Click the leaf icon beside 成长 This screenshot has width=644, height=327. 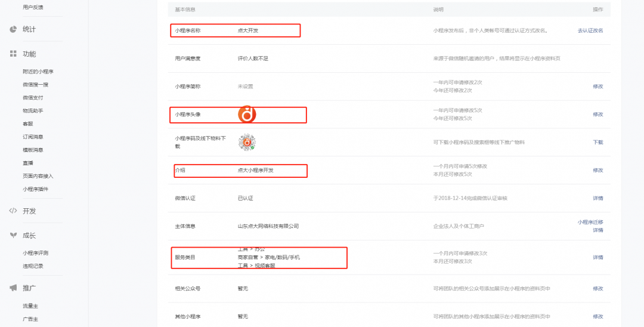(13, 236)
